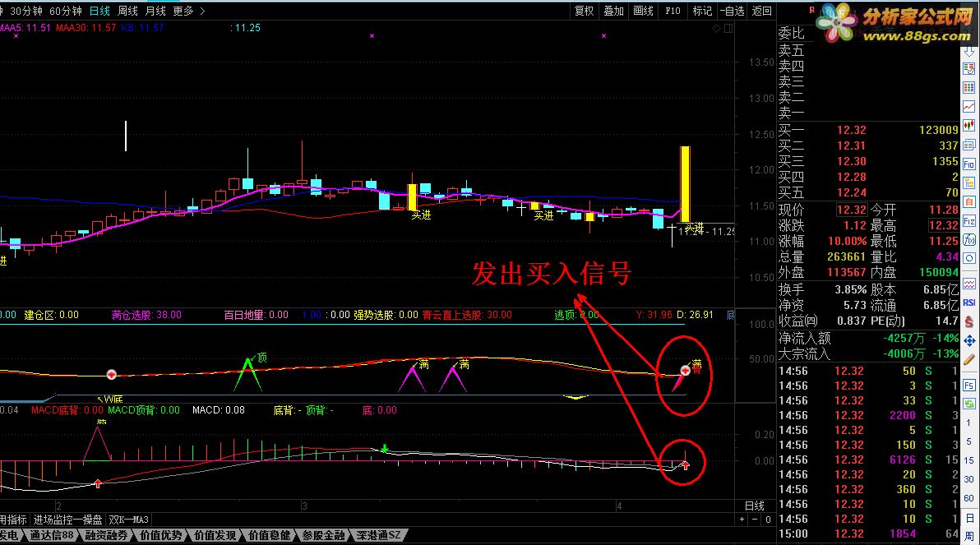
Task: Open the wavy indicator chart sidebar icon
Action: (968, 284)
